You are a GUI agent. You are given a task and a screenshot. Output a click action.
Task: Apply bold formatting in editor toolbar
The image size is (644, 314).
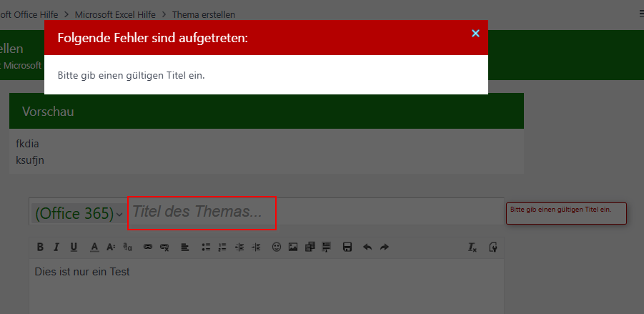point(40,247)
